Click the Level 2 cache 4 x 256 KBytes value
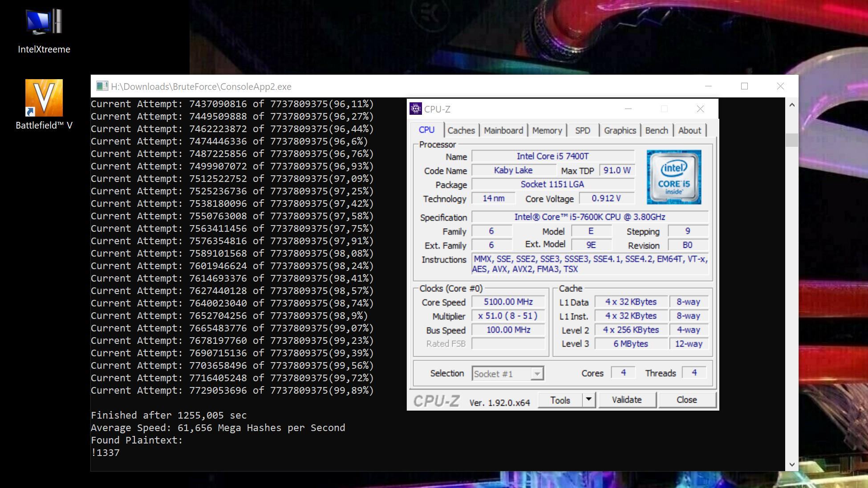 (x=631, y=330)
